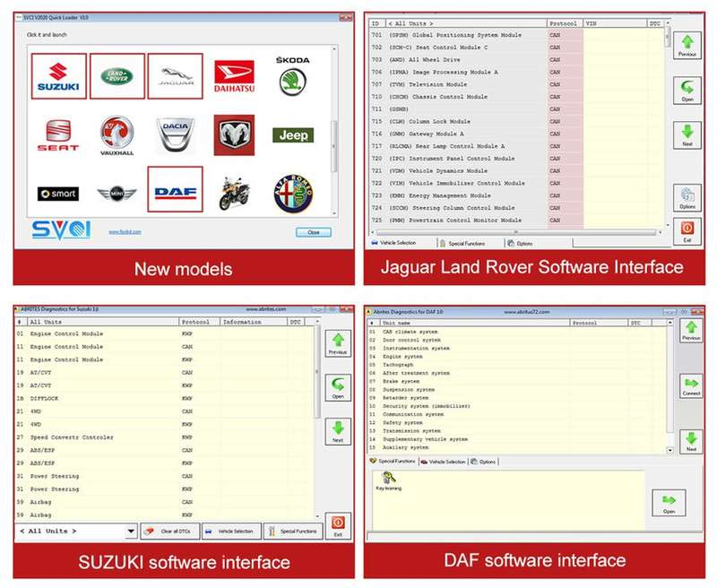
Task: Click Open icon in Jaguar Land Rover window
Action: point(687,90)
